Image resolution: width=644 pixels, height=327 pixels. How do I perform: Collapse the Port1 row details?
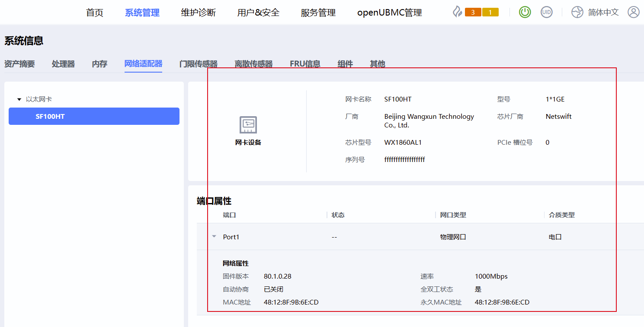[x=214, y=236]
